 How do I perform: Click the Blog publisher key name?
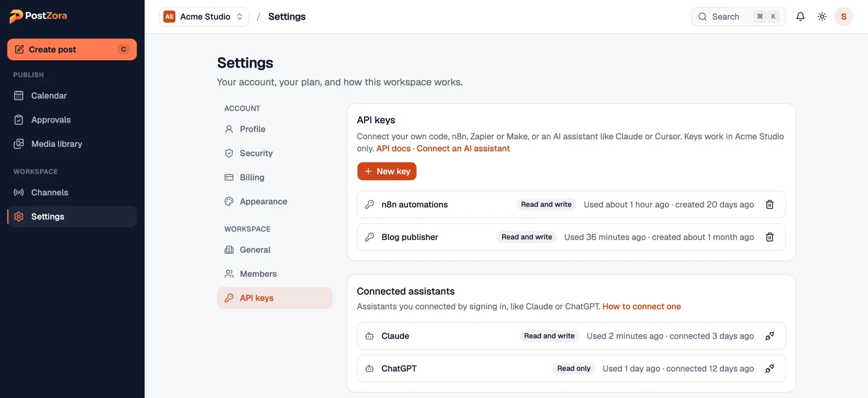coord(410,237)
